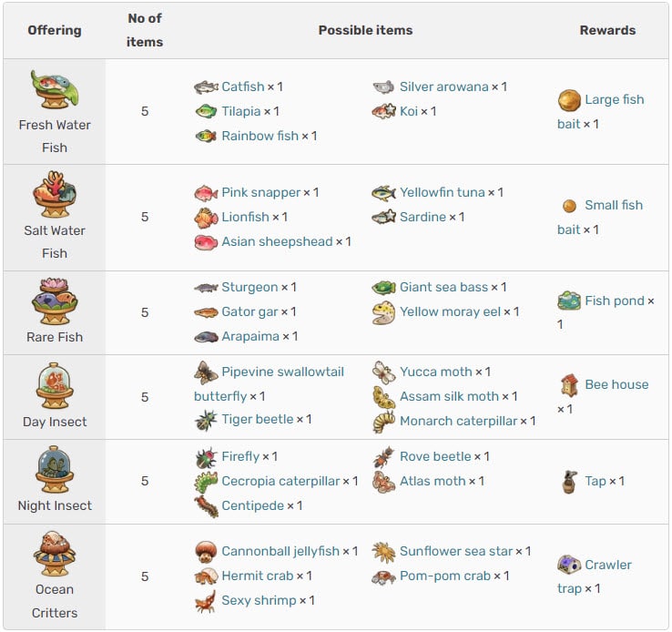Open the Monarch caterpillar link
Viewport: 672px width, 632px height.
(x=458, y=422)
